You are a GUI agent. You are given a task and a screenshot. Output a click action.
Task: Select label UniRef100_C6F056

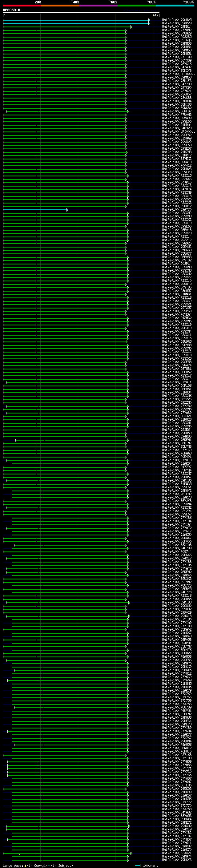coord(177,542)
